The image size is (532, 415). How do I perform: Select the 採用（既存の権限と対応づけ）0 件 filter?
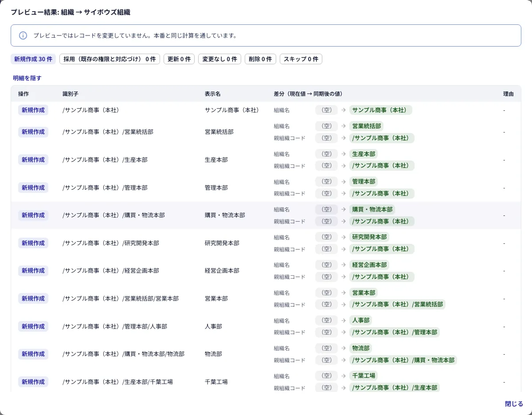(x=110, y=59)
